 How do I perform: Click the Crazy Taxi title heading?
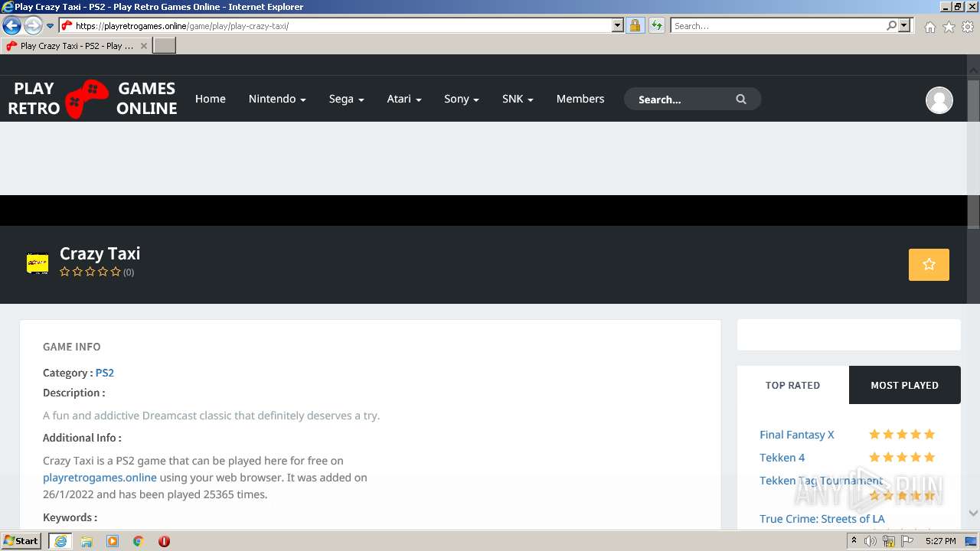pyautogui.click(x=100, y=253)
